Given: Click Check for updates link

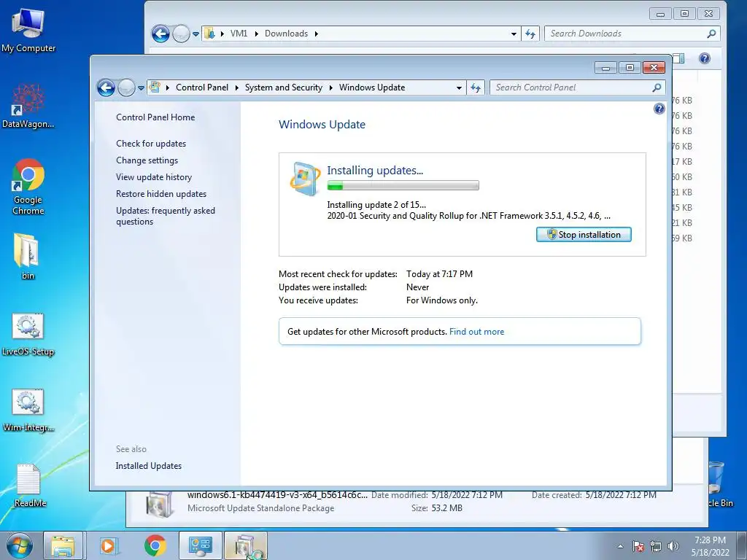Looking at the screenshot, I should coord(151,144).
